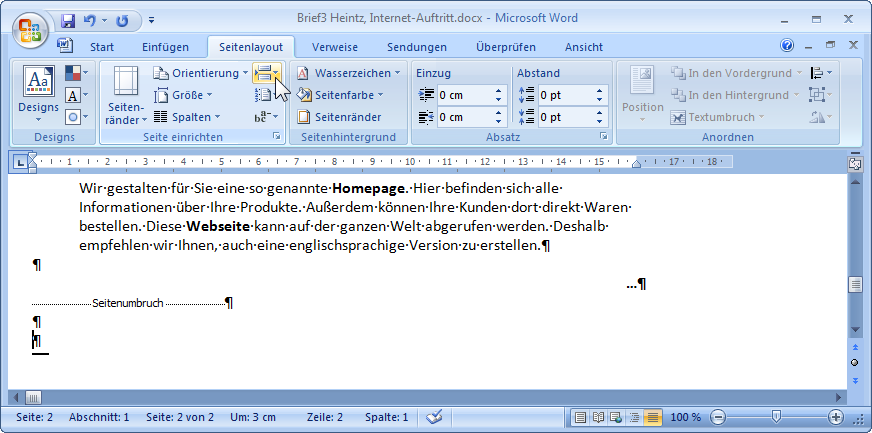
Task: Click the Seite: 2 status entry
Action: point(34,417)
